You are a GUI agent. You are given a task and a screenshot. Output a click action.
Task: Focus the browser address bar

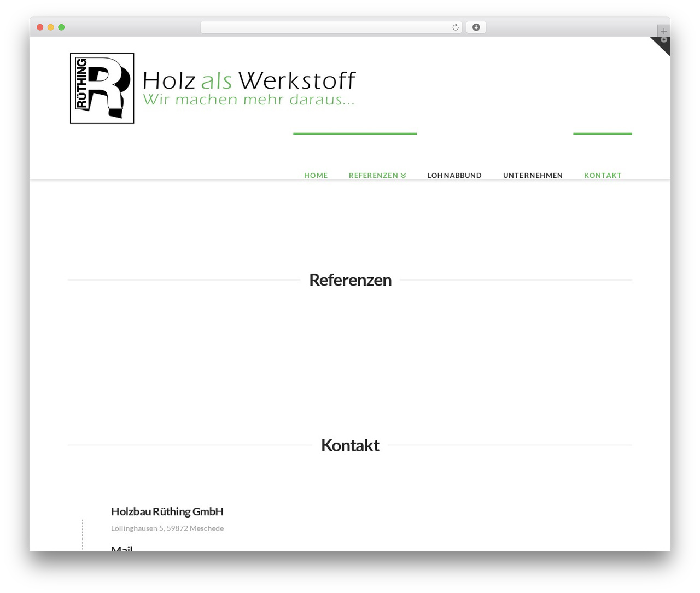pyautogui.click(x=331, y=27)
